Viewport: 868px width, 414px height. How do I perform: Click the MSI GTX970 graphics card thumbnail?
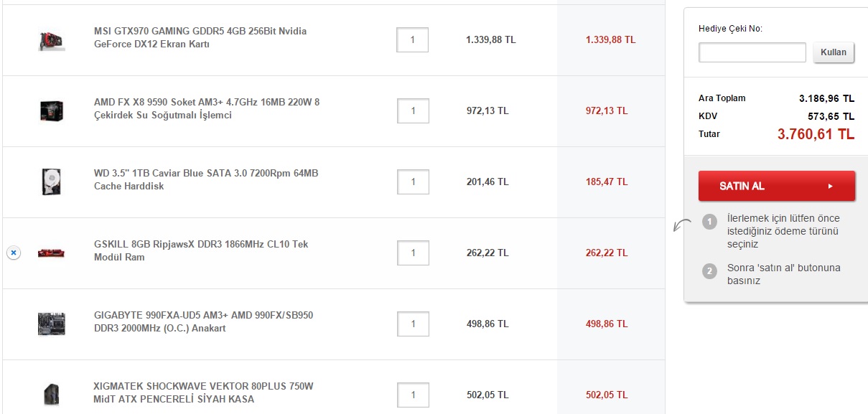pos(52,40)
